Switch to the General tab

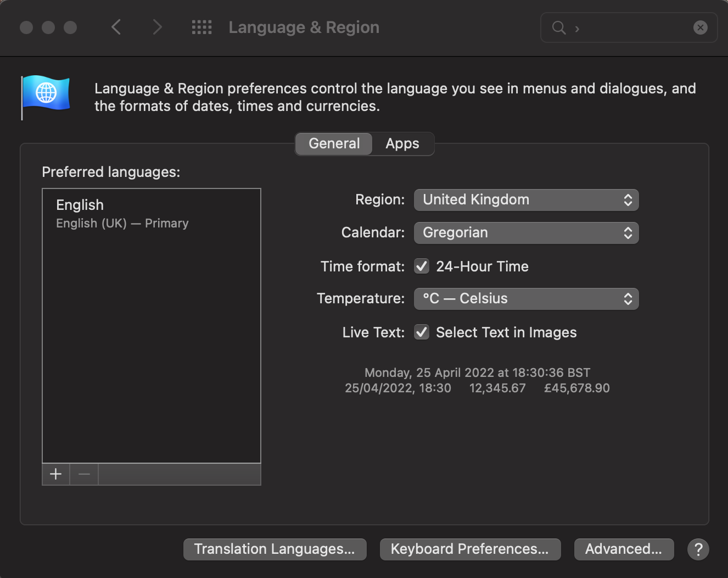[x=334, y=144]
